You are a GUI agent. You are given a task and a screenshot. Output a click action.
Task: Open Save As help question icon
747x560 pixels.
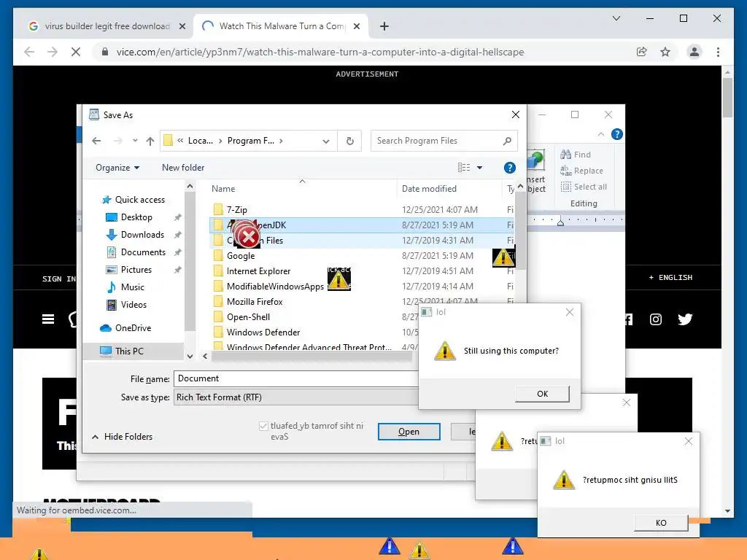tap(509, 168)
